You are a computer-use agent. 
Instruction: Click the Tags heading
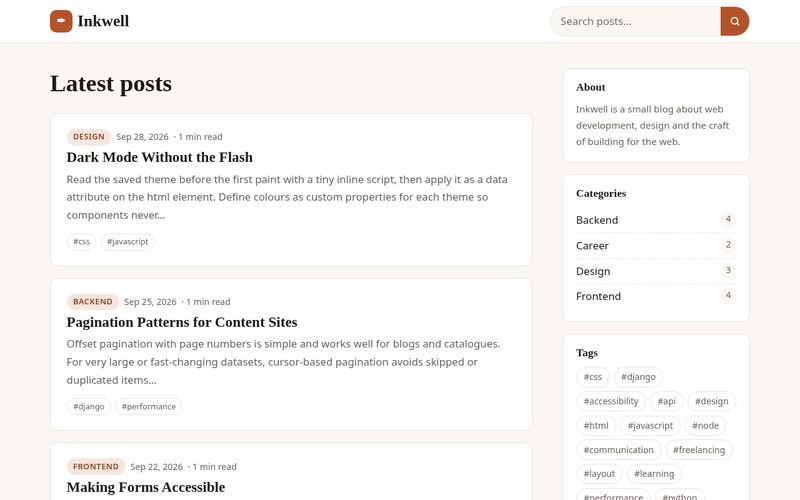[587, 353]
